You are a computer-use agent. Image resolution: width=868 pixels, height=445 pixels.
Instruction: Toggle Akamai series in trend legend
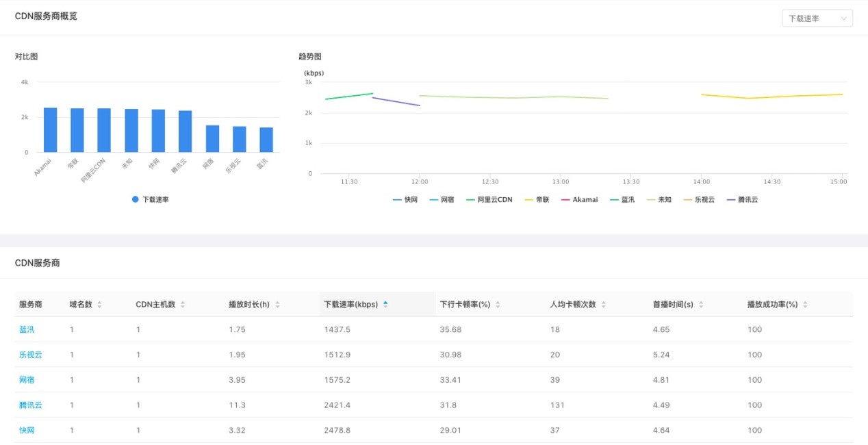(579, 200)
